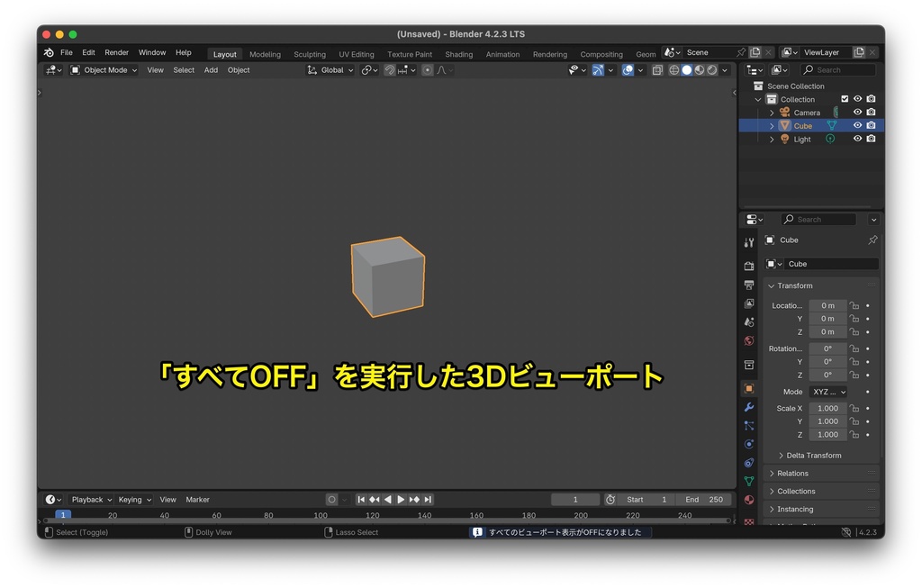Hide the Cube in the viewport
The width and height of the screenshot is (922, 588).
[857, 125]
